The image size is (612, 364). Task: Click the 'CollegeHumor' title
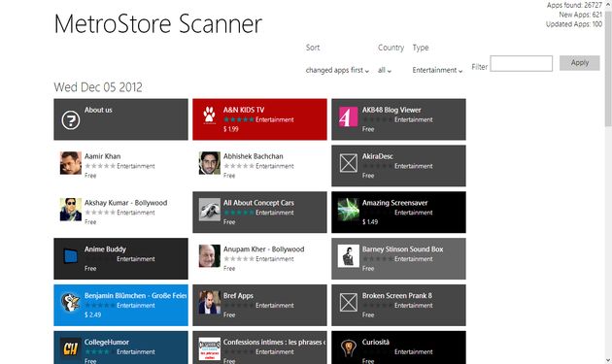(107, 342)
